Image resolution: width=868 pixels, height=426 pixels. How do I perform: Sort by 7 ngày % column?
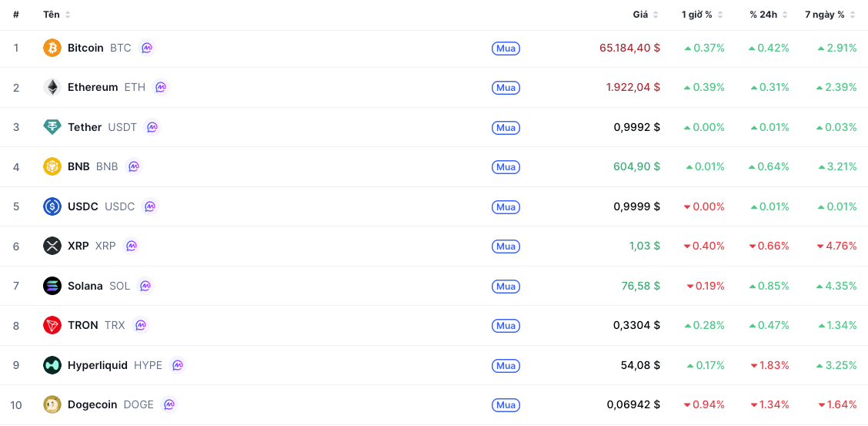(x=830, y=15)
